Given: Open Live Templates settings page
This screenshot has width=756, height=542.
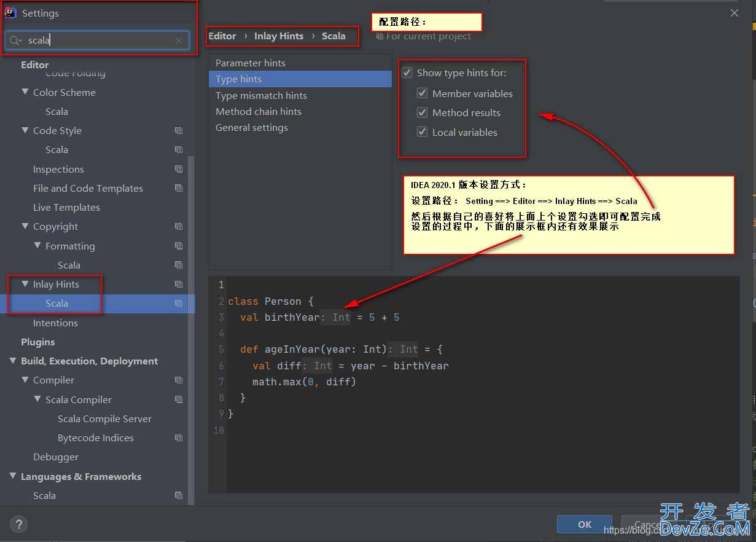Looking at the screenshot, I should pos(66,207).
